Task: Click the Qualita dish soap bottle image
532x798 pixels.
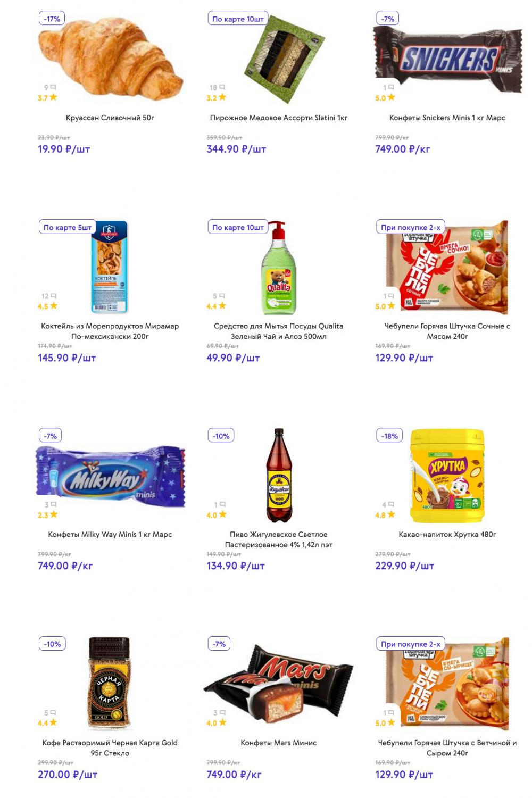Action: 278,268
